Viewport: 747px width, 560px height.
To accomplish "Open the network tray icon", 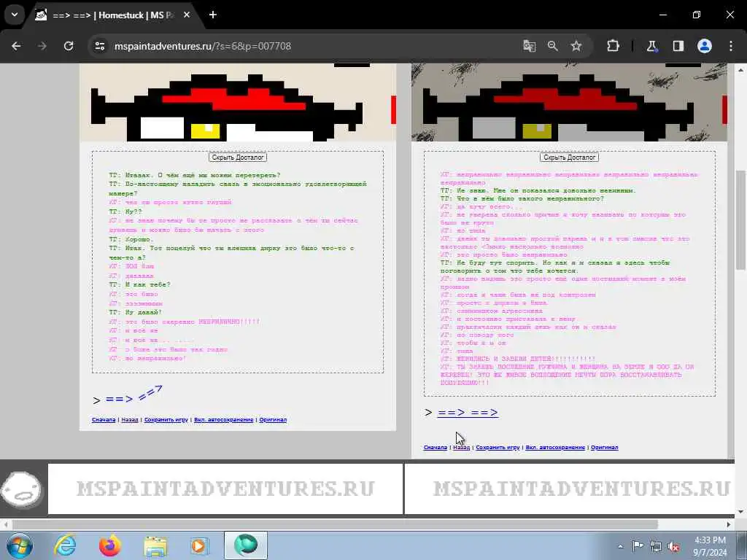I will pos(656,546).
